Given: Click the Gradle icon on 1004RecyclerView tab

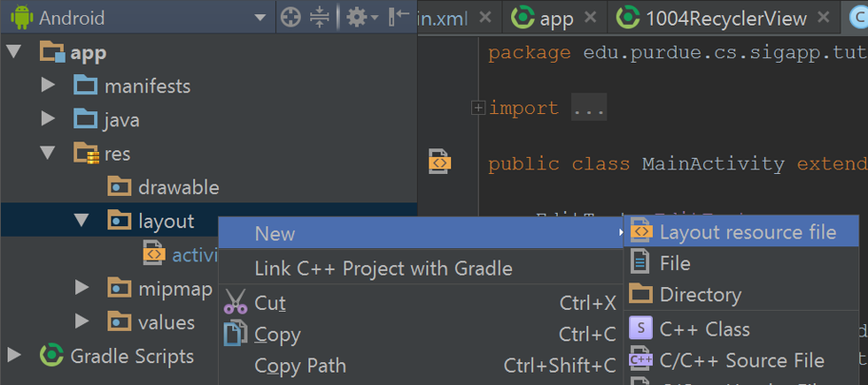Looking at the screenshot, I should tap(628, 18).
